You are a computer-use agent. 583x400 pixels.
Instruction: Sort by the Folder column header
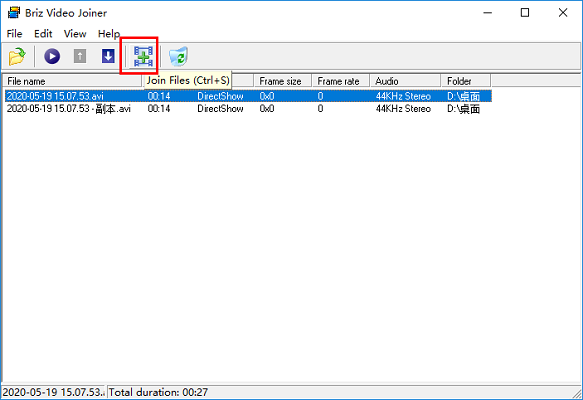pos(466,81)
